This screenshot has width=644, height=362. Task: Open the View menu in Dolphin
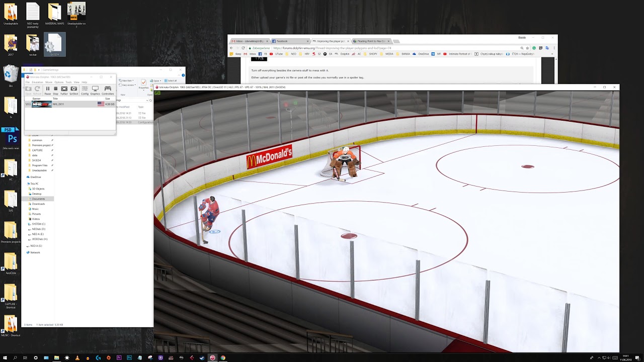[x=76, y=82]
